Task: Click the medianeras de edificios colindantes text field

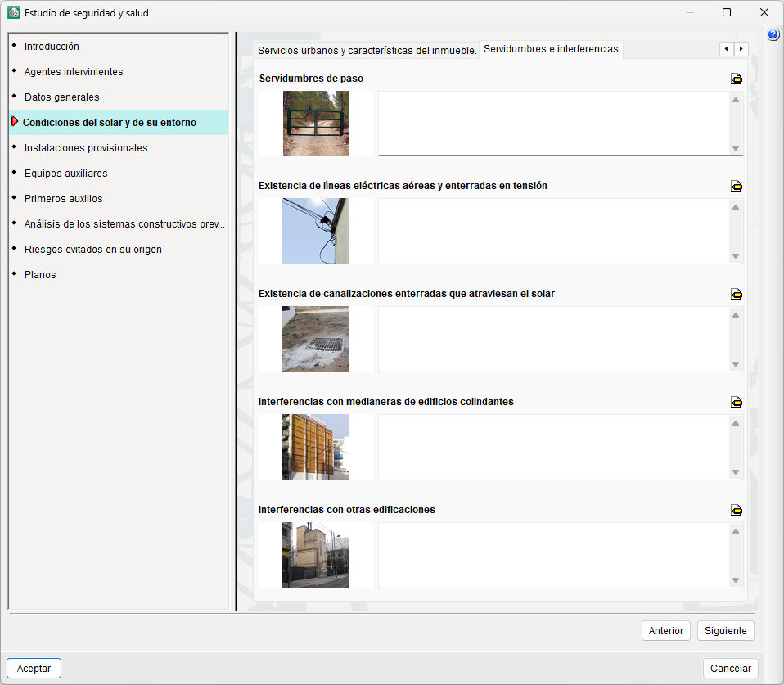Action: tap(553, 447)
